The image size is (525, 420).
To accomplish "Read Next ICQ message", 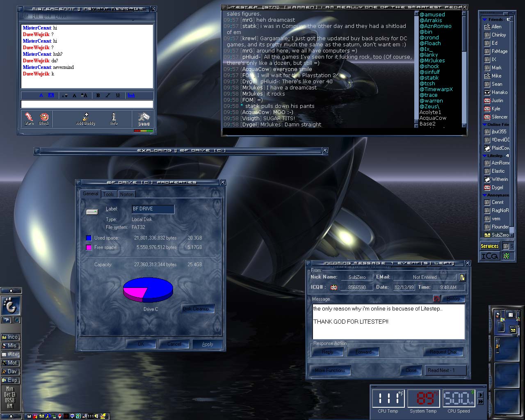I will 445,370.
